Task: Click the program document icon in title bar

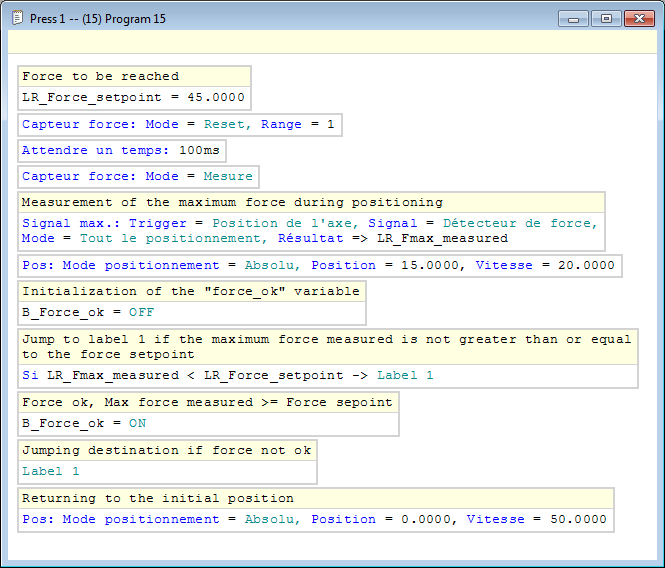Action: pyautogui.click(x=17, y=18)
